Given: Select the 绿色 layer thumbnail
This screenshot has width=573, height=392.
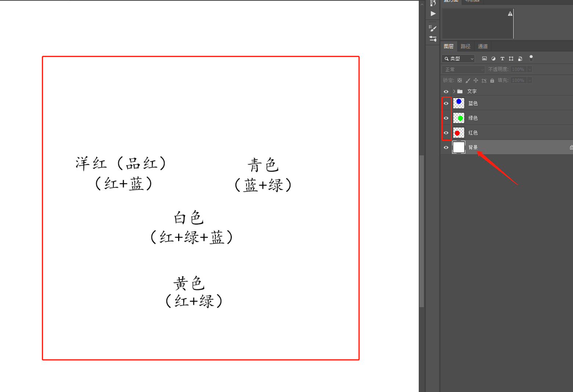Looking at the screenshot, I should [459, 118].
